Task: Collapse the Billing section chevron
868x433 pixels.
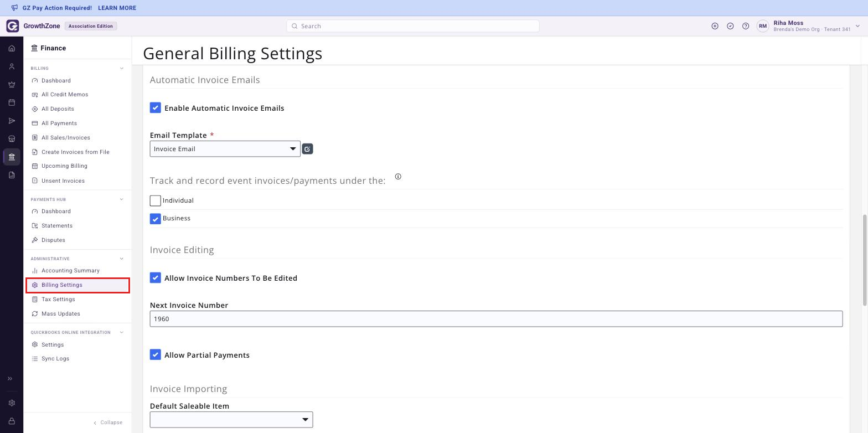Action: click(122, 69)
